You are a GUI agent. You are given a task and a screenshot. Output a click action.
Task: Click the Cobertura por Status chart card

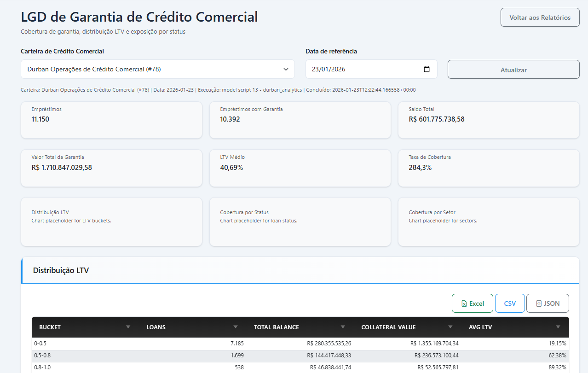pos(300,221)
